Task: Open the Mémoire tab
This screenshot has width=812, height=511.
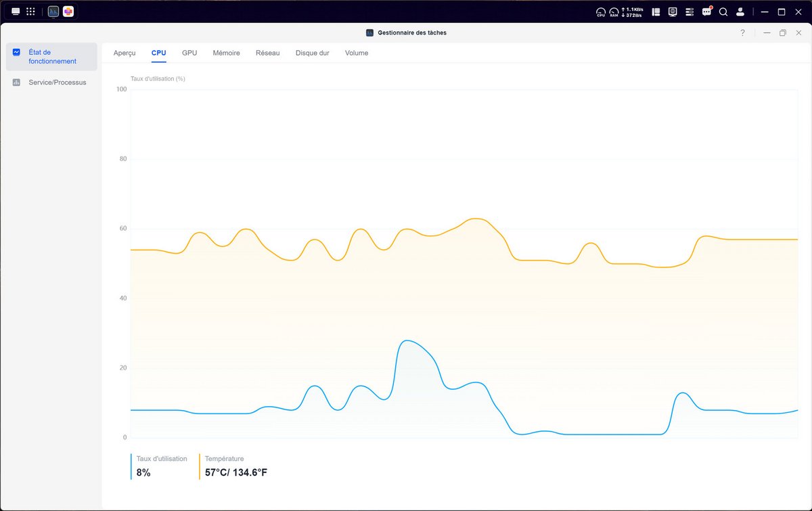Action: [x=226, y=53]
